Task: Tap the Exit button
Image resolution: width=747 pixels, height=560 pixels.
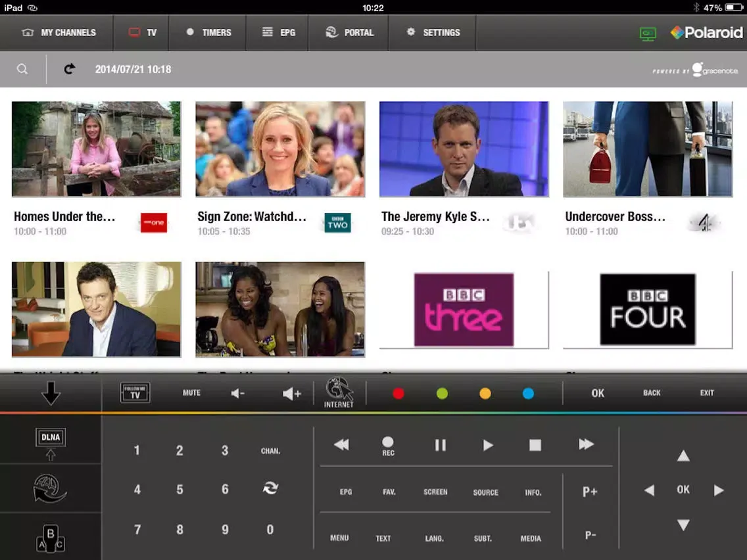Action: pyautogui.click(x=707, y=393)
